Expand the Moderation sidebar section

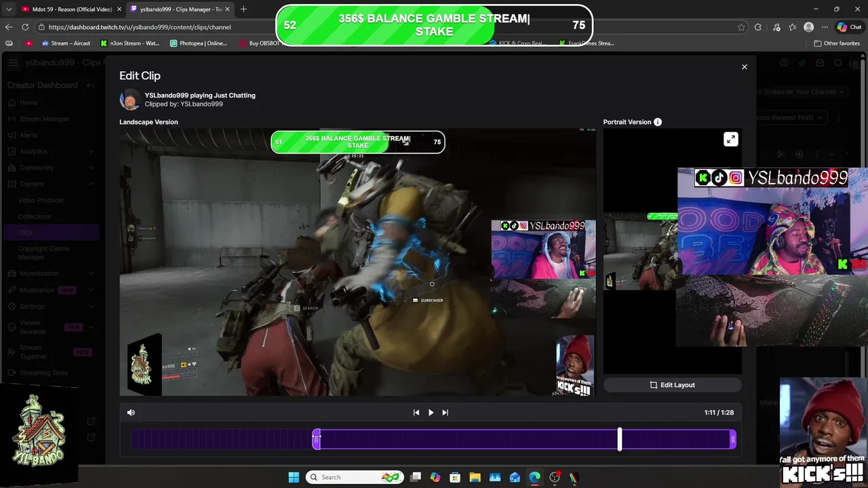[51, 290]
